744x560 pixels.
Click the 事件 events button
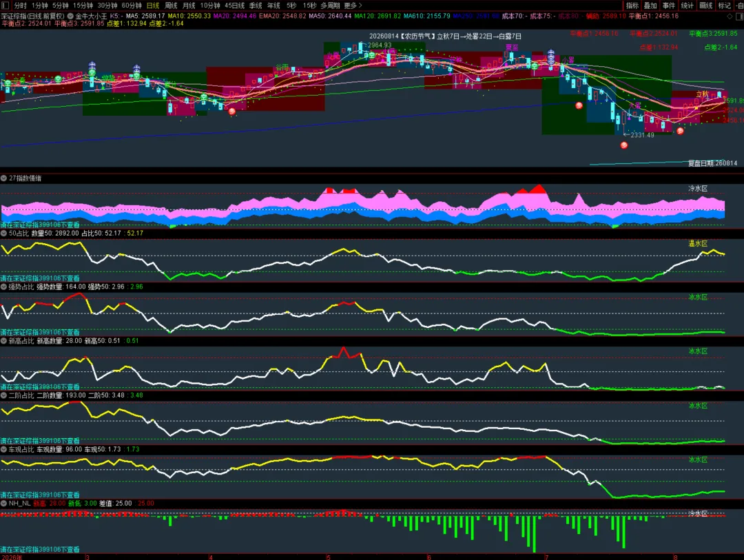click(669, 6)
